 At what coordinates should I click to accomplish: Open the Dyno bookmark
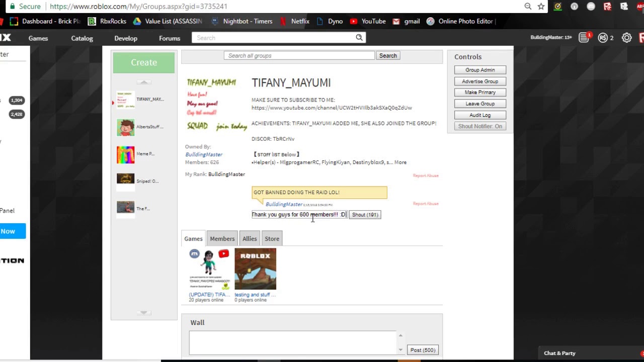click(330, 21)
